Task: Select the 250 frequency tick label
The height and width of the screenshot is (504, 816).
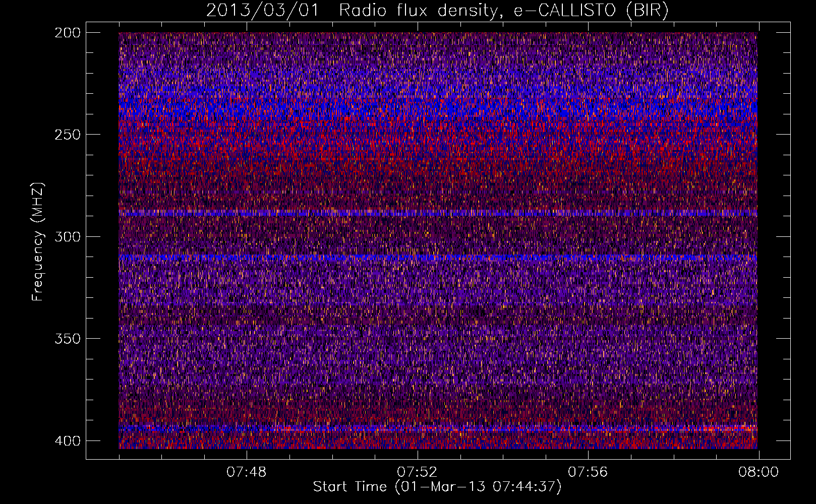Action: (x=67, y=135)
